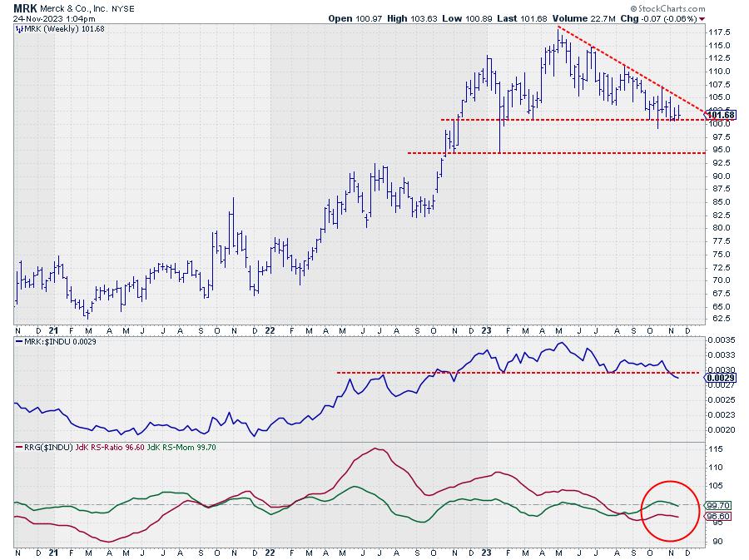Click the boxed 0.0029 relative strength tag
The width and height of the screenshot is (749, 560).
721,378
